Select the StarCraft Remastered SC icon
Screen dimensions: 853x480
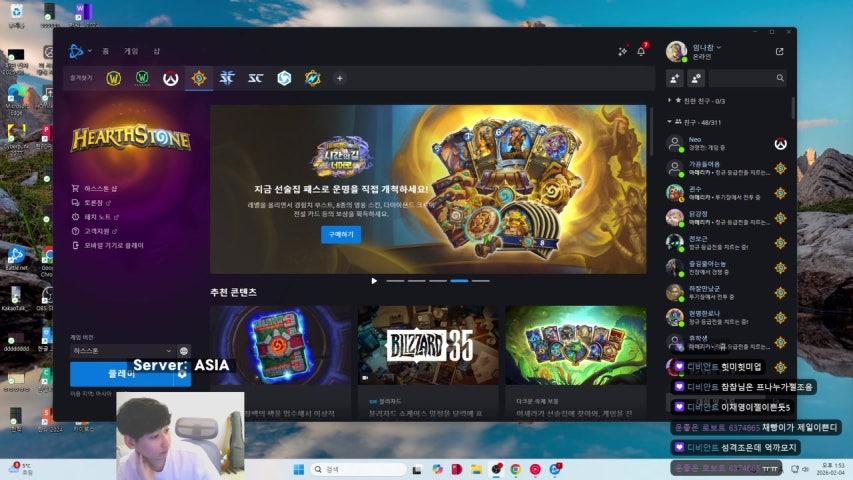coord(256,78)
